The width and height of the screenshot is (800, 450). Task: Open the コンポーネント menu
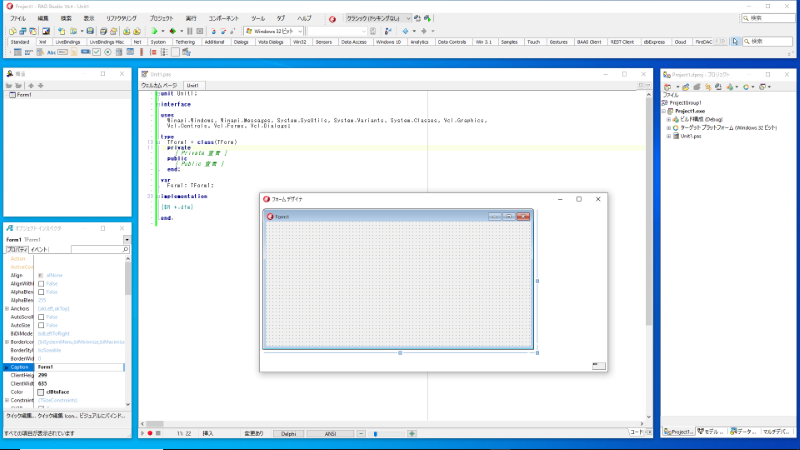(223, 18)
